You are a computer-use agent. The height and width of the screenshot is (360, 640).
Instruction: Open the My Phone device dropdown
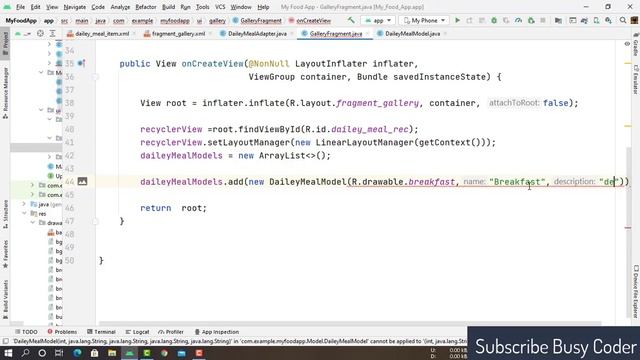424,20
